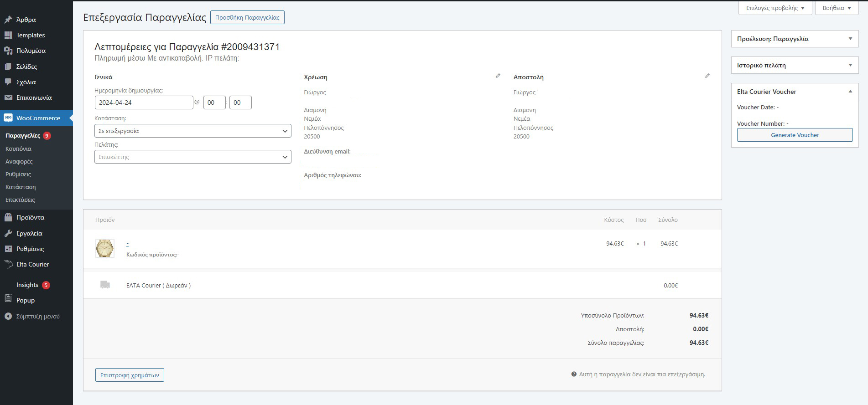868x405 pixels.
Task: Open the Πελάτης customer dropdown
Action: coord(192,157)
